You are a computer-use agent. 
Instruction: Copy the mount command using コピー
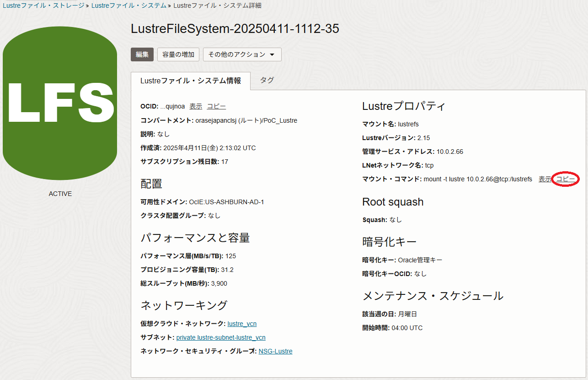[x=566, y=179]
